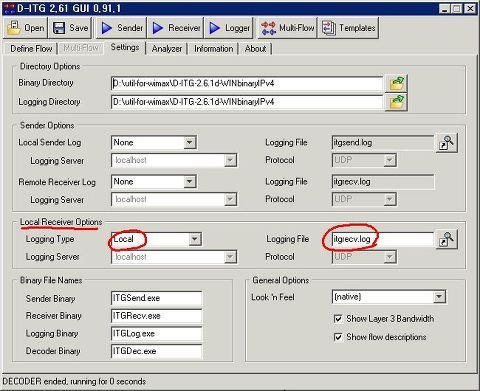Viewport: 480px width, 391px height.
Task: Browse for the Local Receiver Logging File
Action: pos(447,239)
